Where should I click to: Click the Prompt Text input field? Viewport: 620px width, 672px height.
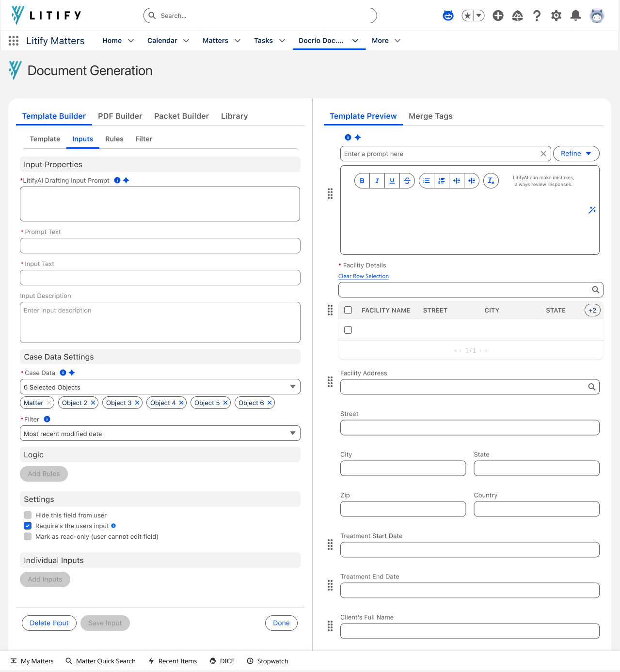click(x=160, y=246)
